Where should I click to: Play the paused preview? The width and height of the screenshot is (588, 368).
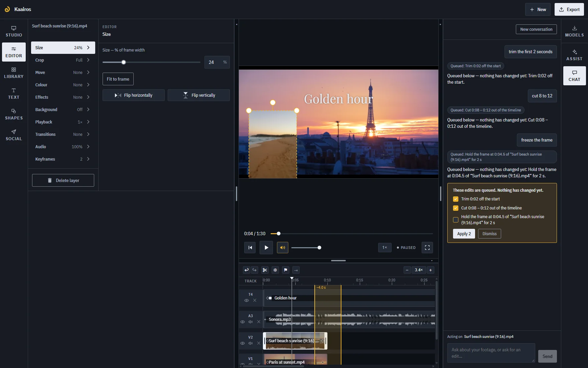[x=266, y=248]
